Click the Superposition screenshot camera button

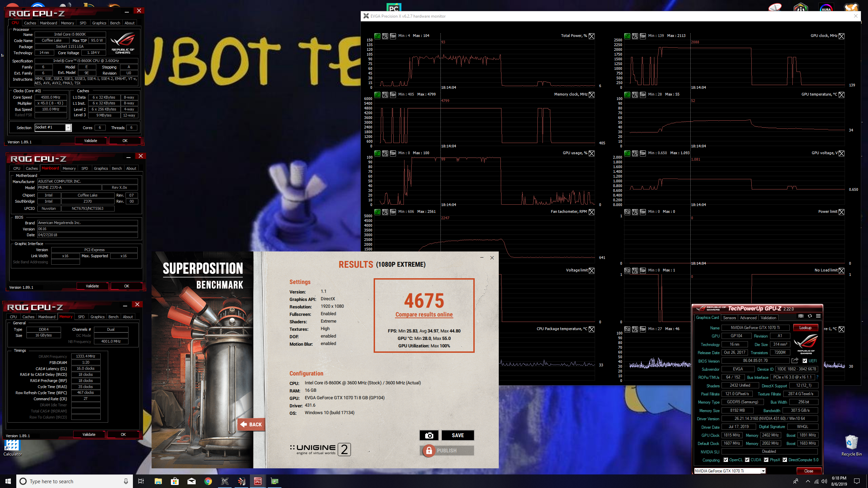(x=429, y=435)
